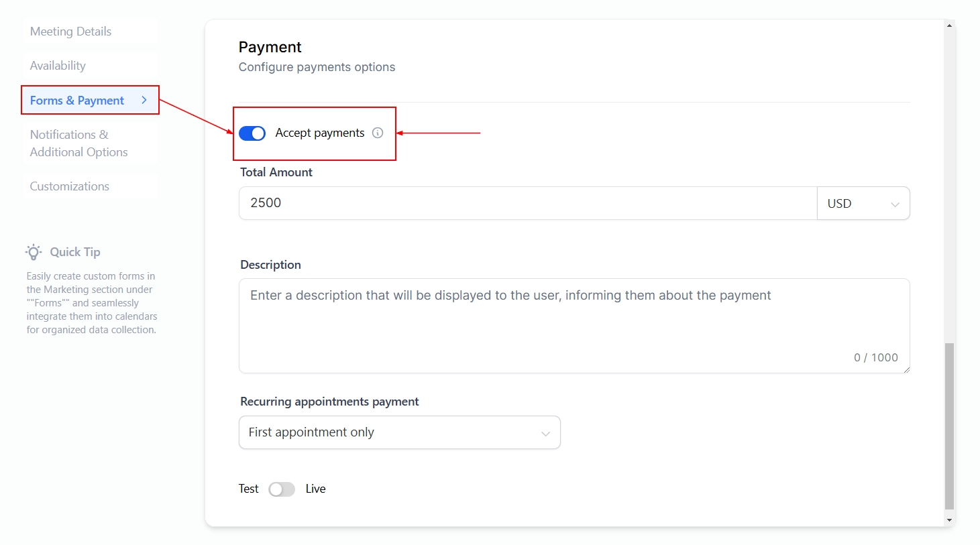Switch to the Customizations tab
Viewport: 980px width, 545px height.
(70, 186)
